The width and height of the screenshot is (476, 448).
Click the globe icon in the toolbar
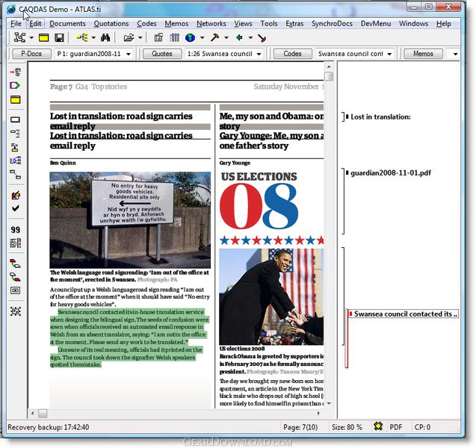[190, 37]
